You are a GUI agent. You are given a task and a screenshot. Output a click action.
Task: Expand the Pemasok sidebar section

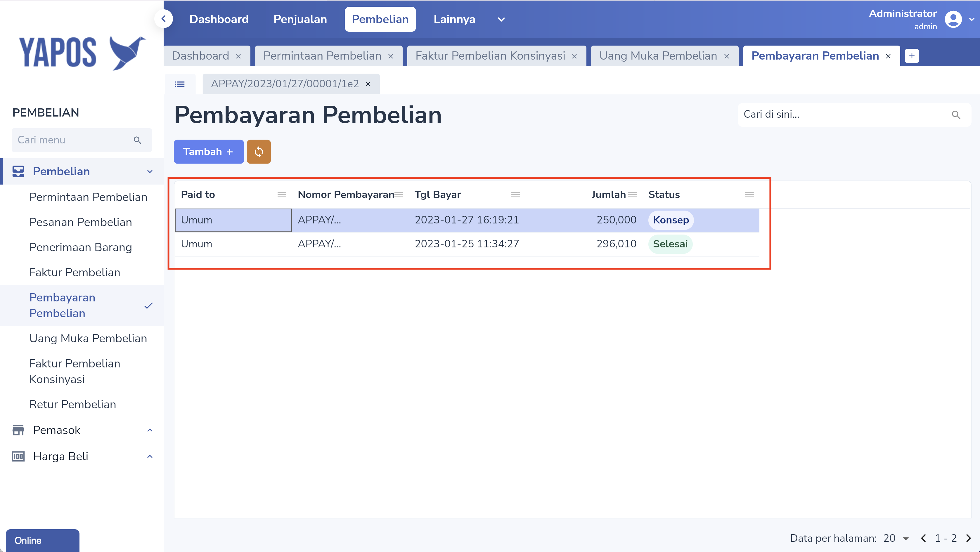click(150, 430)
